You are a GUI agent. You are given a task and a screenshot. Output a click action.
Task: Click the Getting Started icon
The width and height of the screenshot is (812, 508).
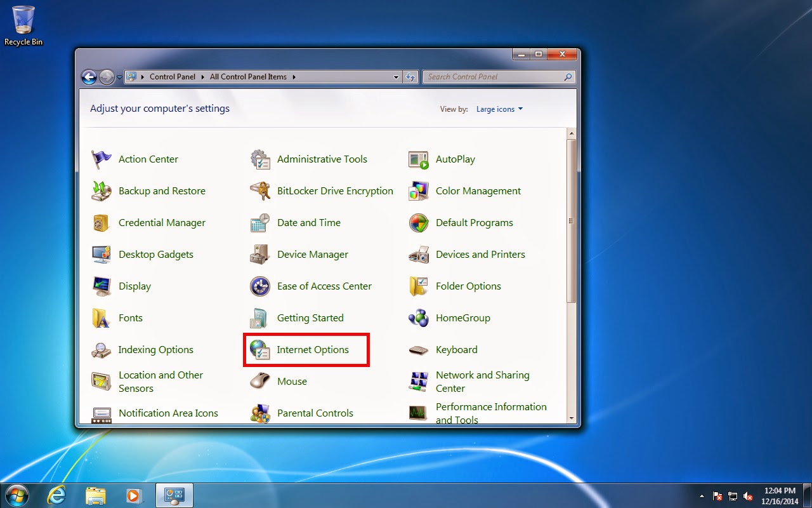[260, 318]
